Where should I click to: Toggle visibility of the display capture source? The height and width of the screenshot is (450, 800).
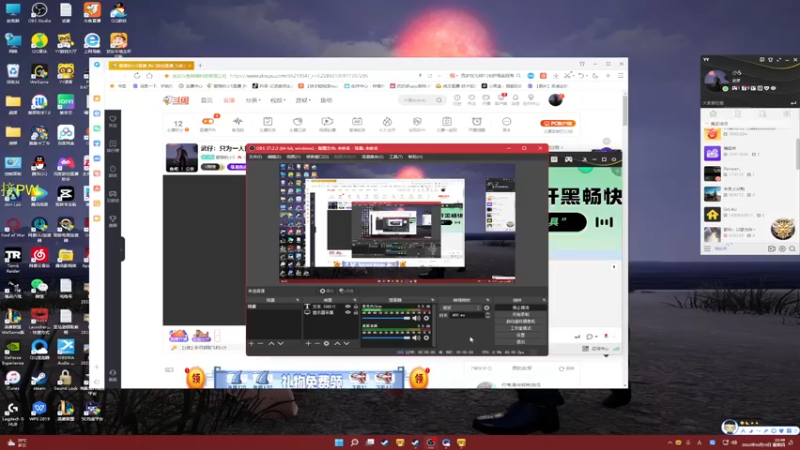click(348, 312)
